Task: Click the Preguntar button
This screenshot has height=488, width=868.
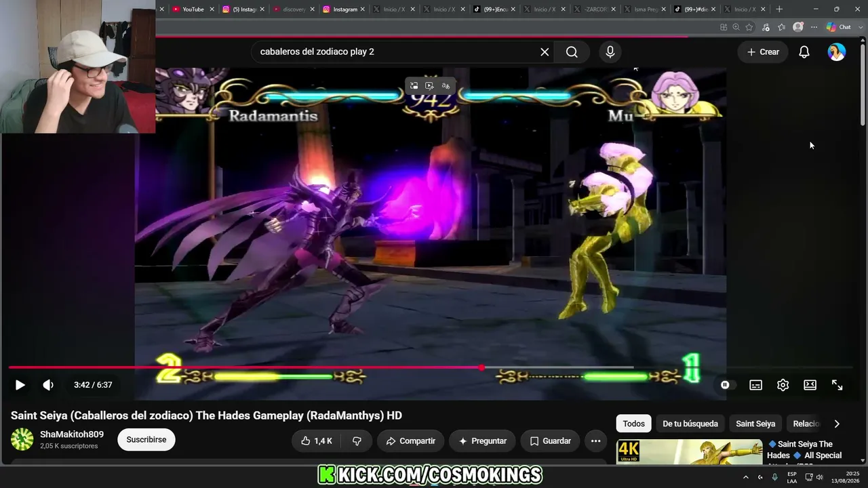Action: pyautogui.click(x=482, y=441)
